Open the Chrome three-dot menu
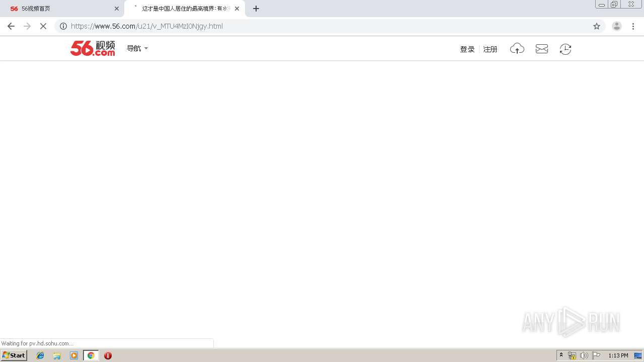 coord(633,26)
